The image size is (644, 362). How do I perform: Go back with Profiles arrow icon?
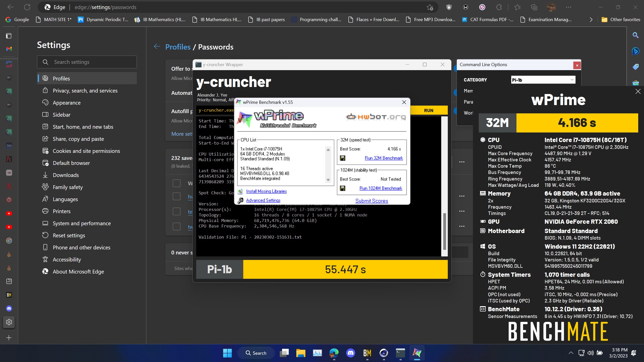click(x=157, y=47)
